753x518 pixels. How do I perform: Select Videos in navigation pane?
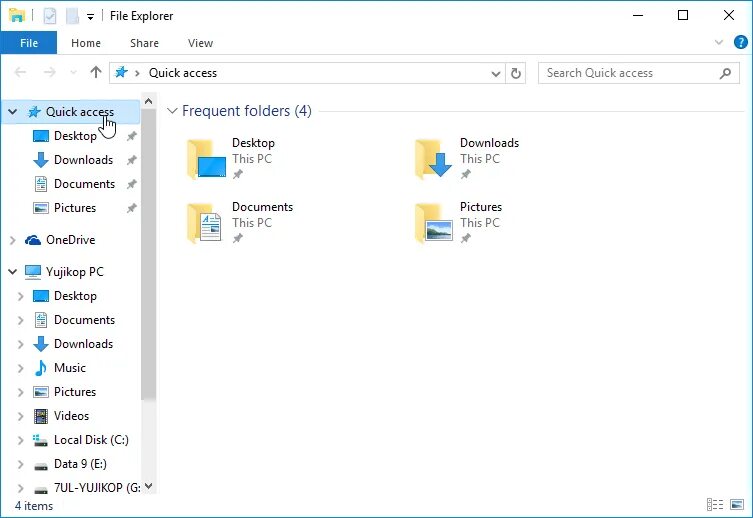72,416
